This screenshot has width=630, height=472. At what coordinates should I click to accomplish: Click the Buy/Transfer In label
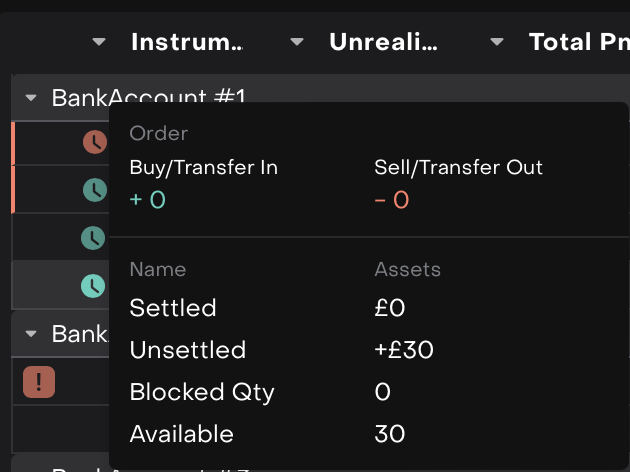(x=203, y=168)
